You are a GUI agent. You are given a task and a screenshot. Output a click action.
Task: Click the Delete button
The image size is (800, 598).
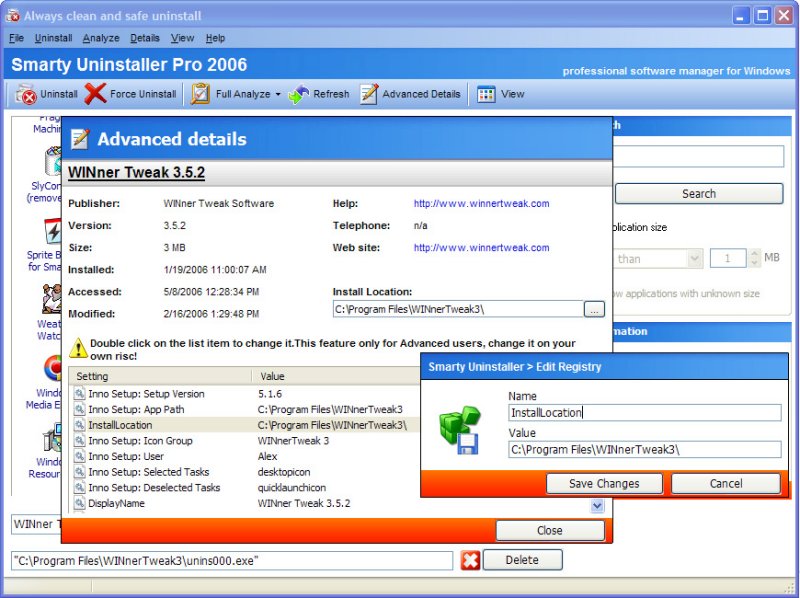click(x=522, y=560)
